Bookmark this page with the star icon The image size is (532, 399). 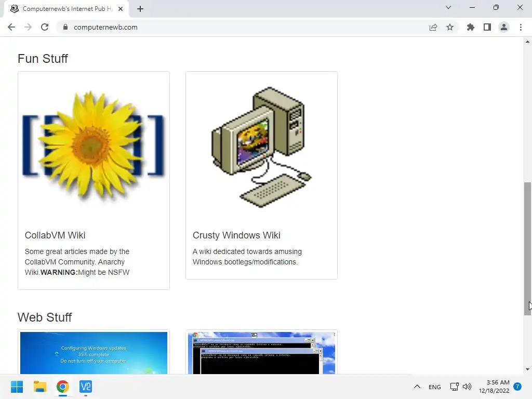tap(450, 27)
